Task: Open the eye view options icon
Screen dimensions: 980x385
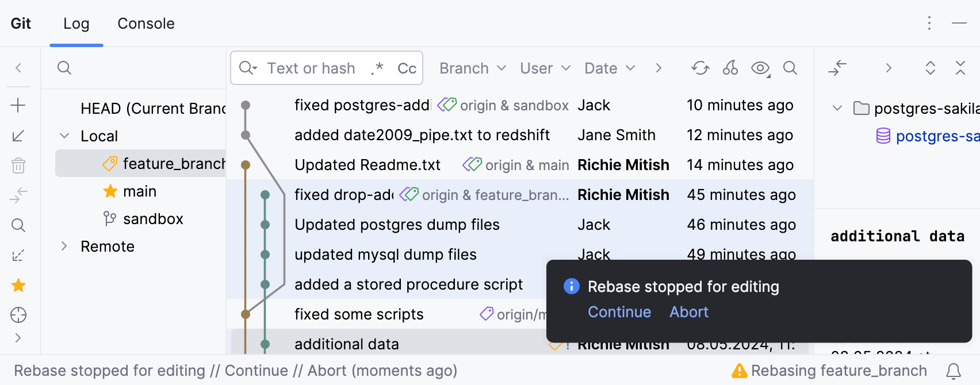Action: click(760, 68)
